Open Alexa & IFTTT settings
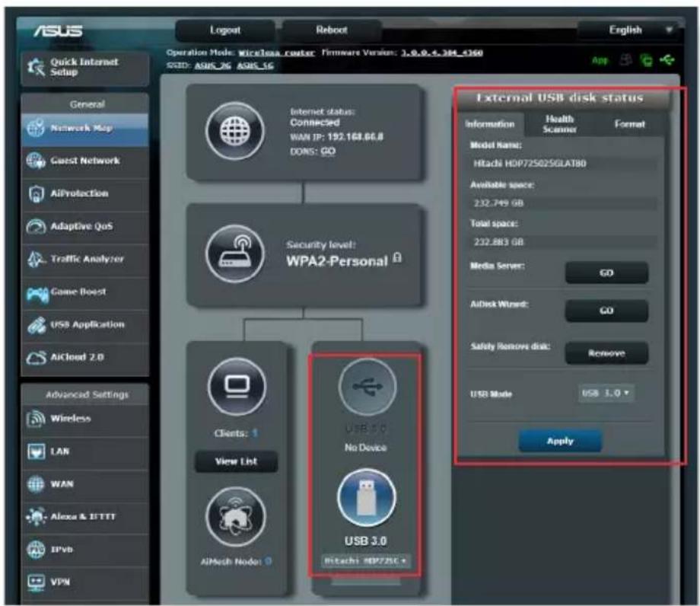The height and width of the screenshot is (606, 700). (84, 517)
